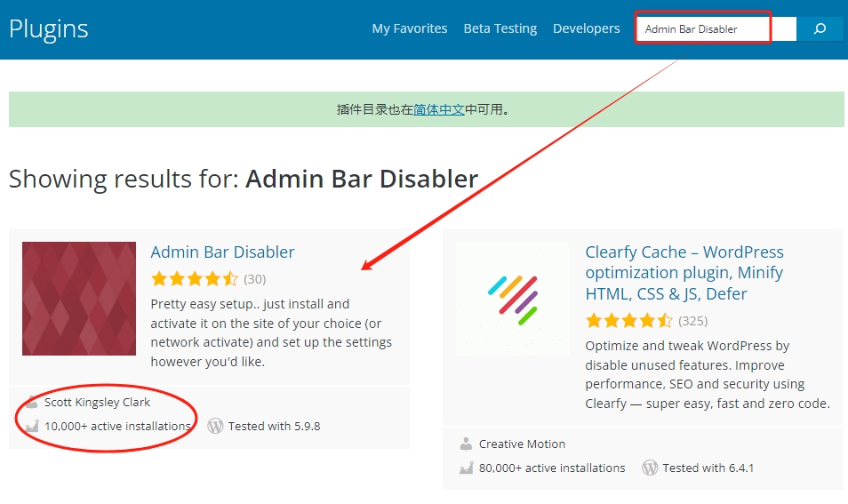Image resolution: width=848 pixels, height=504 pixels.
Task: Click the Admin Bar Disabler search field
Action: [716, 28]
